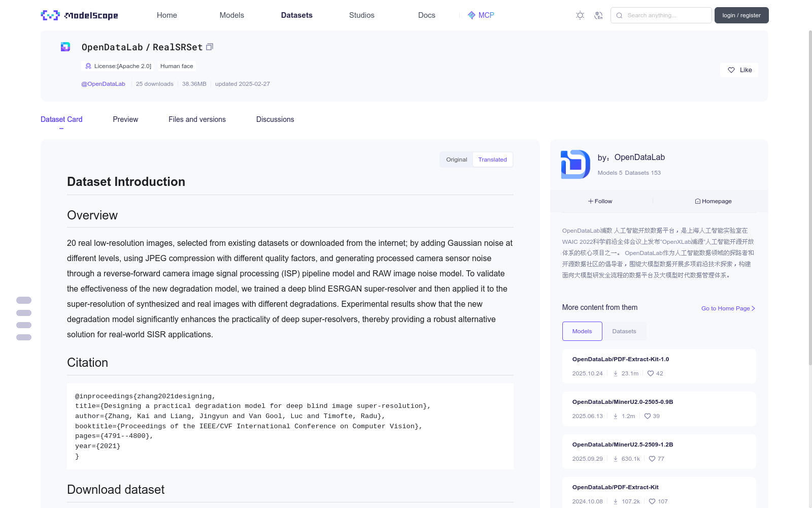Viewport: 812px width, 508px height.
Task: Click the license badge icon
Action: coord(88,66)
